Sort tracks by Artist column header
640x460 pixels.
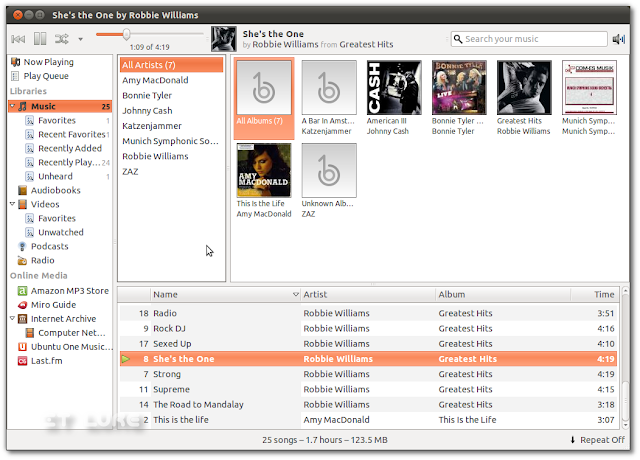[368, 294]
